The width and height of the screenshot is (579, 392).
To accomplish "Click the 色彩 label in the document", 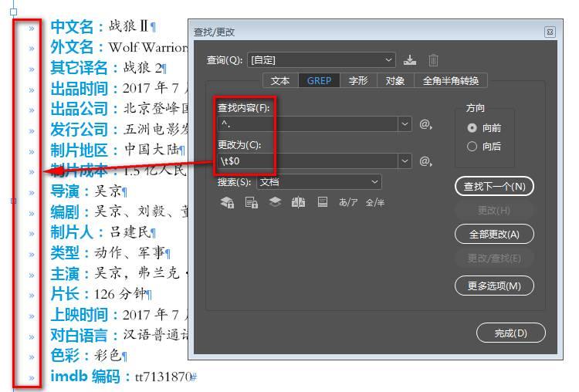I will pyautogui.click(x=65, y=356).
